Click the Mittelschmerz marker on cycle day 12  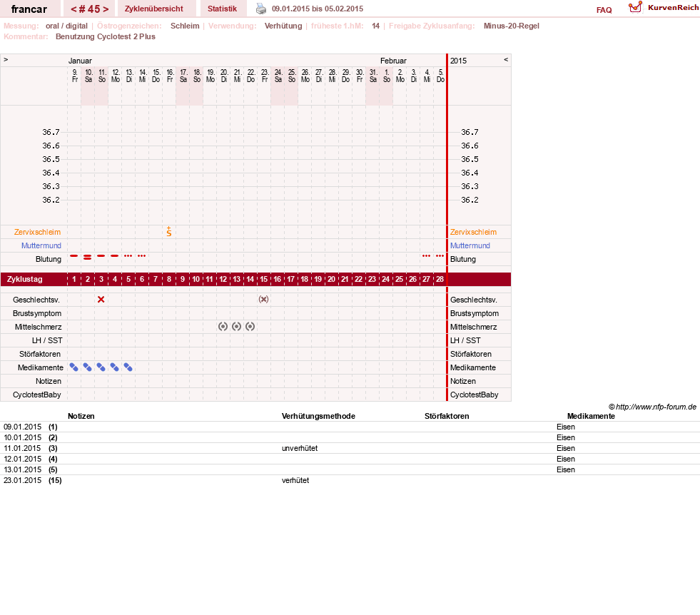(x=223, y=327)
